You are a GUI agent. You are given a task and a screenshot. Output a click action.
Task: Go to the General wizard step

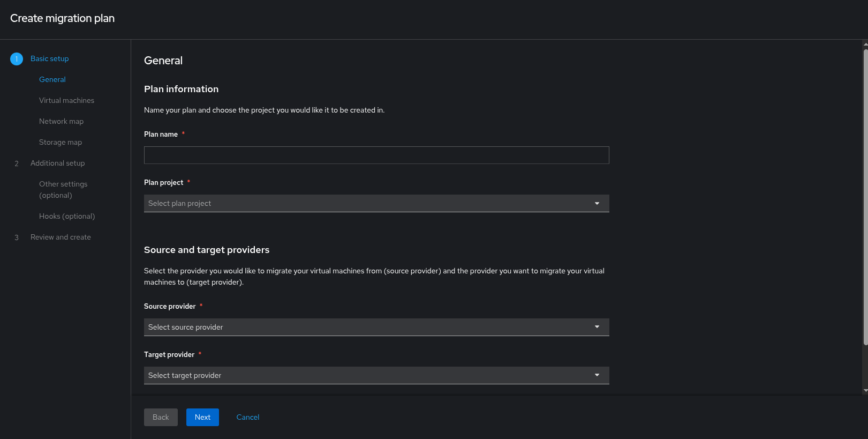pos(52,80)
